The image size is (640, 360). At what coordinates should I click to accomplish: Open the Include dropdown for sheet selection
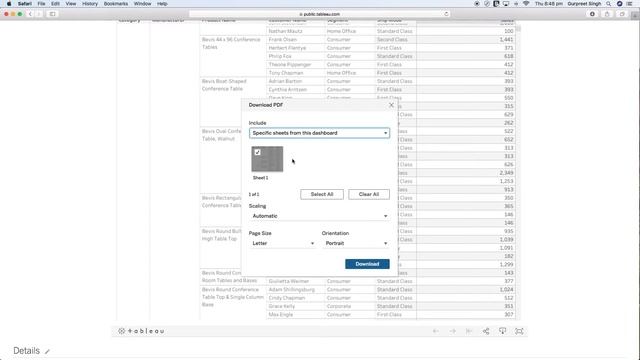tap(319, 133)
